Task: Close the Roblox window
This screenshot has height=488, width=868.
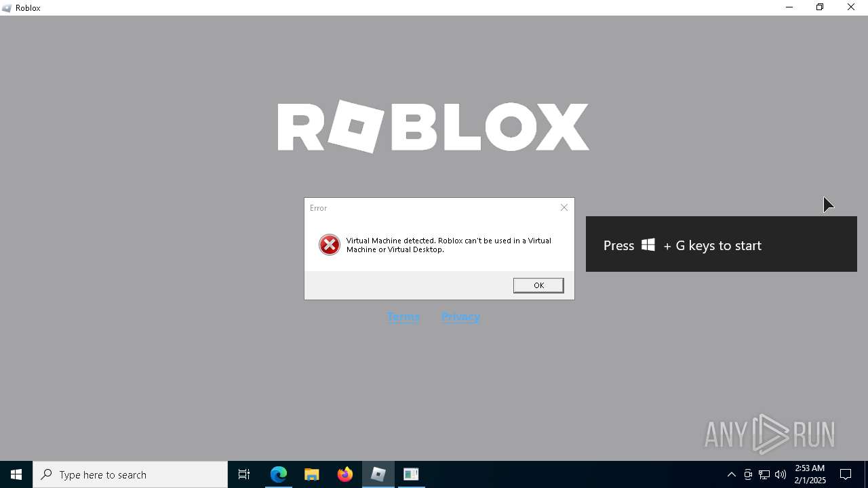Action: pyautogui.click(x=851, y=7)
